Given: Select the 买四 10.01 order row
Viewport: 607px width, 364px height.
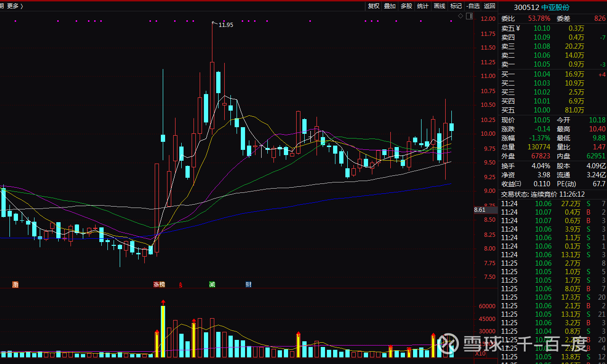Looking at the screenshot, I should coord(553,101).
